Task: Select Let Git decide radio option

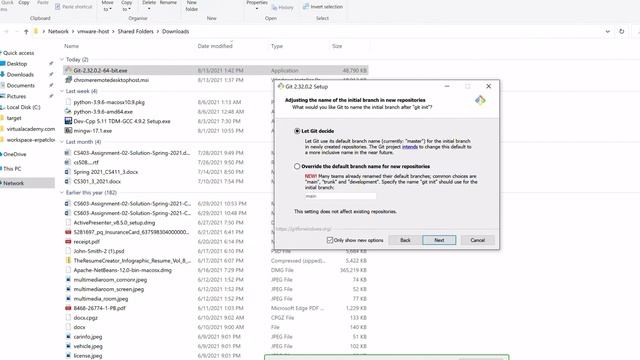Action: (297, 131)
